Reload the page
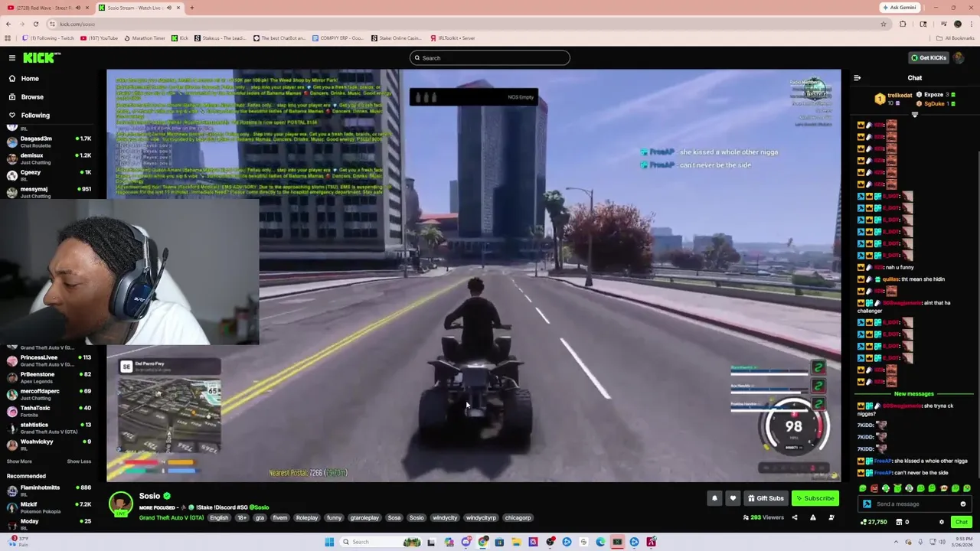 coord(35,24)
